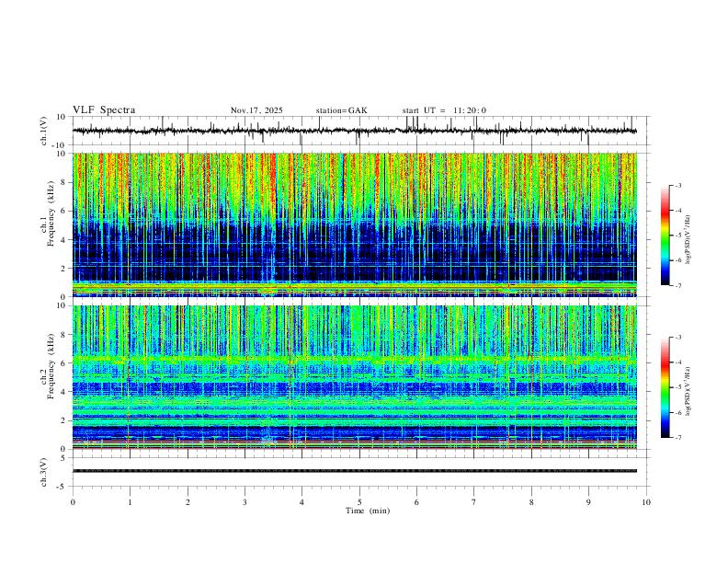Click the "7" tick on the time axis
The width and height of the screenshot is (728, 563).
coord(474,502)
